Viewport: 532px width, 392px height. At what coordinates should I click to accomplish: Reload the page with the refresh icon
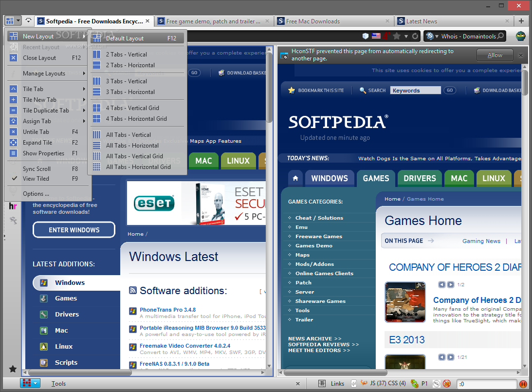[415, 36]
